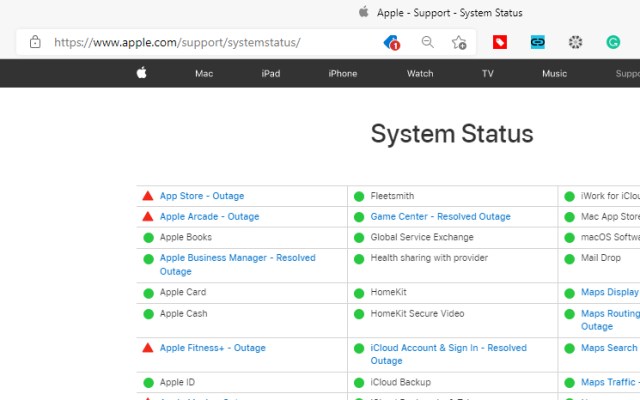Click the Apple ID row text
The width and height of the screenshot is (640, 400).
177,382
